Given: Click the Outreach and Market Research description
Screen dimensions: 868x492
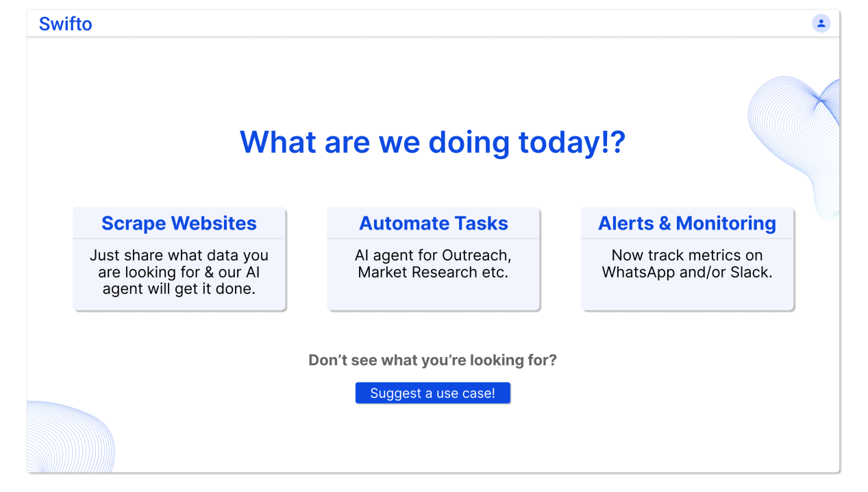Looking at the screenshot, I should [x=433, y=264].
